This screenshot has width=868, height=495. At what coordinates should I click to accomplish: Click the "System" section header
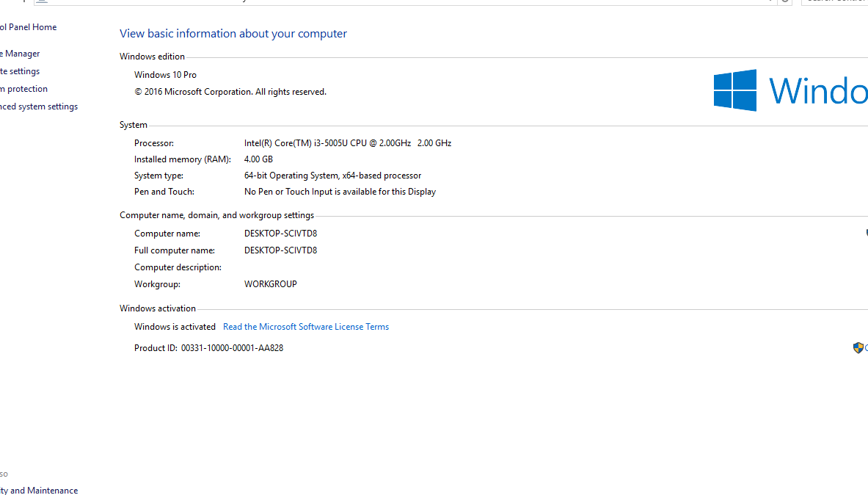(x=134, y=126)
